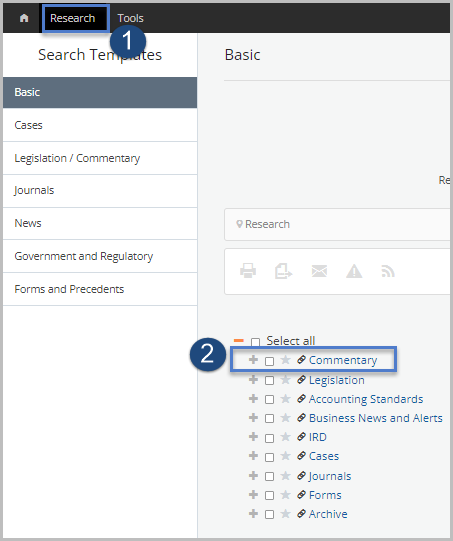Viewport: 453px width, 541px height.
Task: Enable the IRD checkbox
Action: [x=269, y=438]
